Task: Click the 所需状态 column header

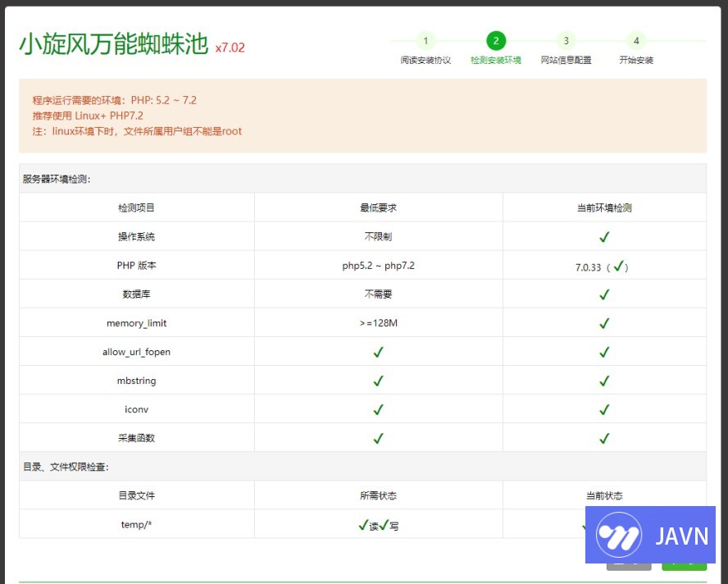Action: click(x=379, y=495)
